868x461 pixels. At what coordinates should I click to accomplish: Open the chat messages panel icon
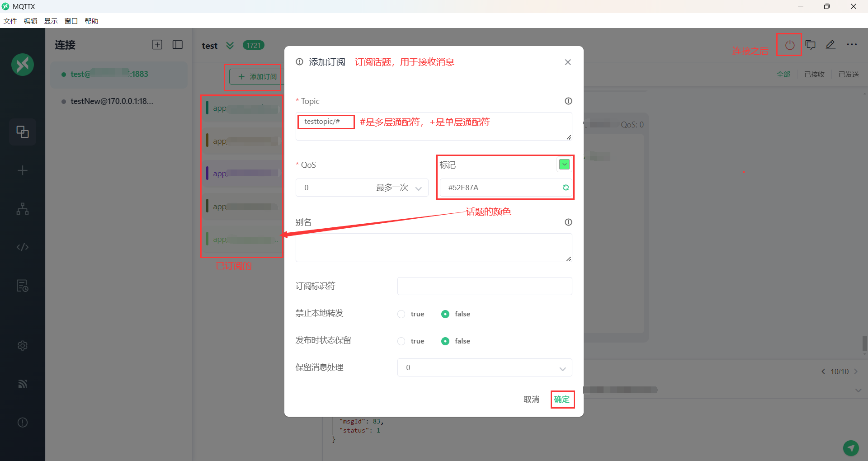[810, 45]
